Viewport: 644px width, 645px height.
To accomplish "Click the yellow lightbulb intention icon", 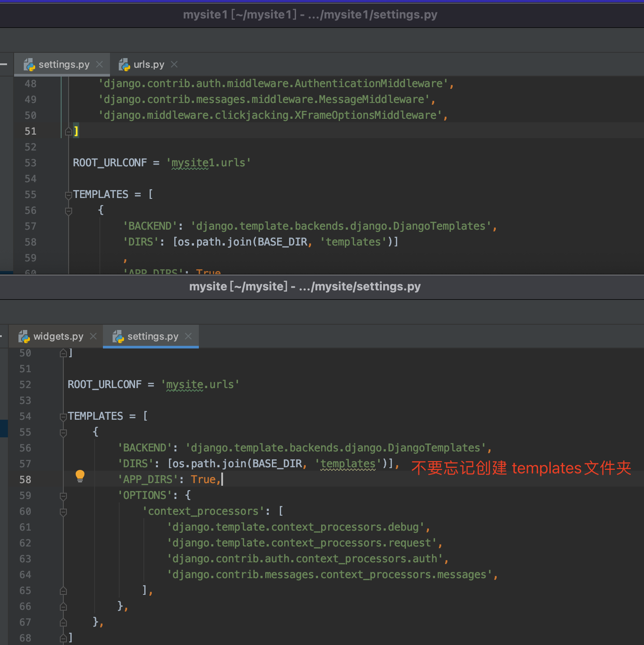I will (80, 476).
